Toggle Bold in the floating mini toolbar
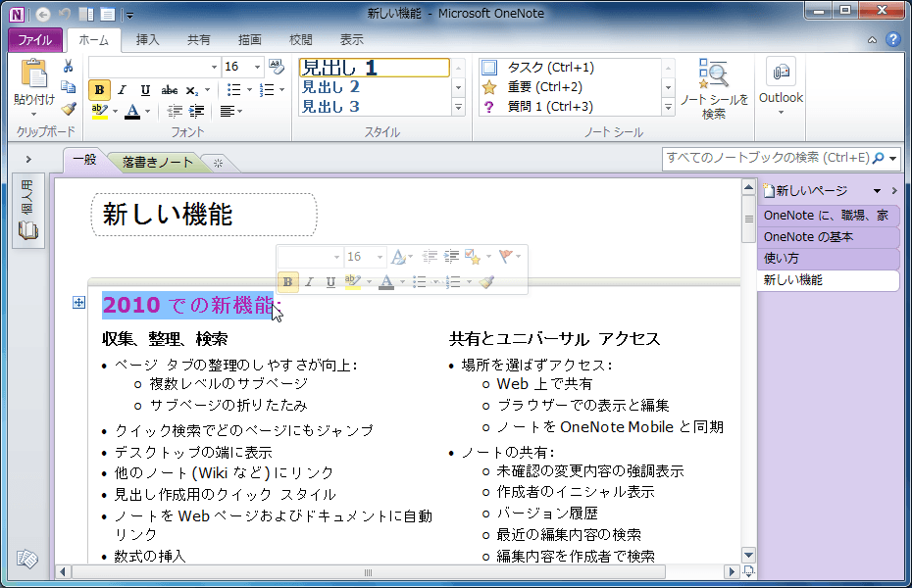 click(x=288, y=282)
